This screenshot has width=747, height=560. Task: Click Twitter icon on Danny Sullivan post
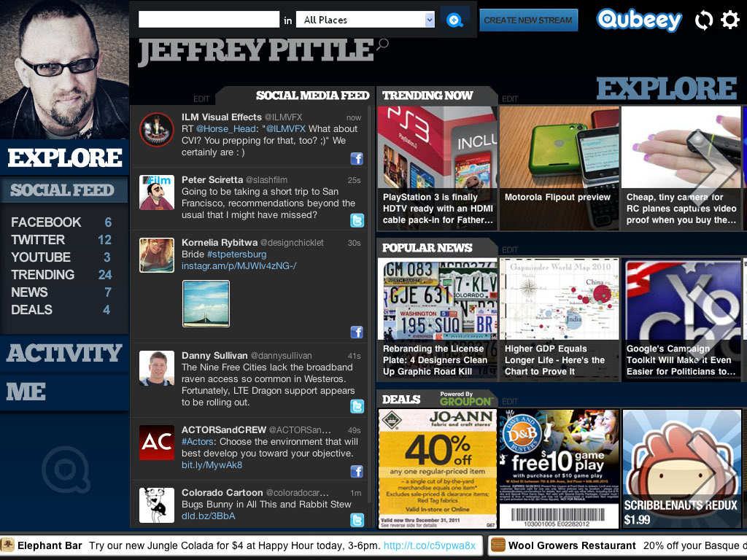point(357,406)
